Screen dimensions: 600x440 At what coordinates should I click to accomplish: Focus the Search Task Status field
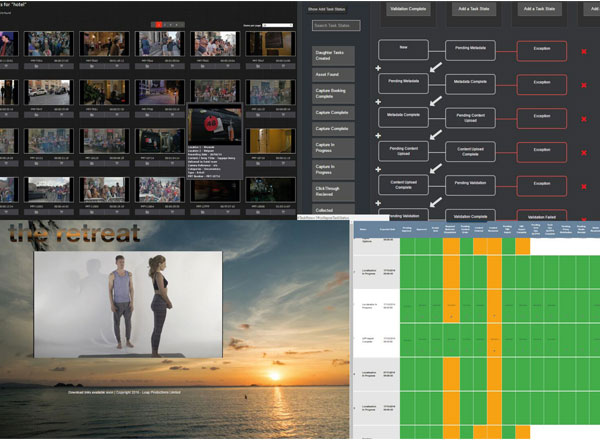pos(336,26)
